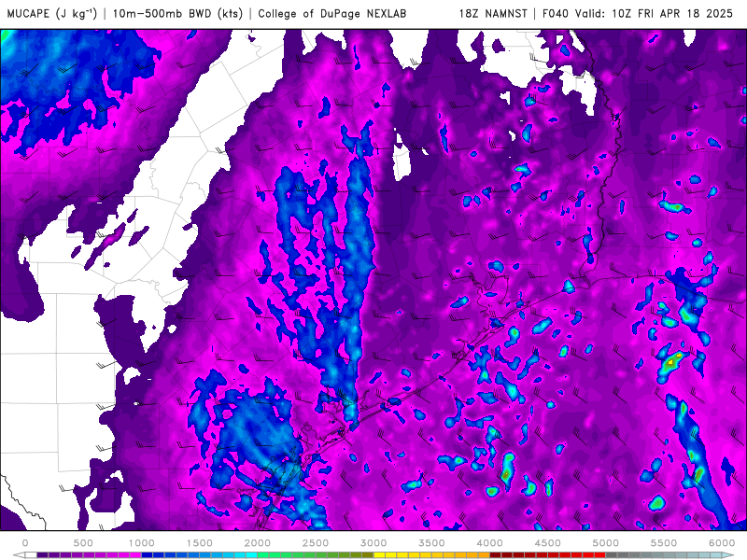Viewport: 747px width, 560px height.
Task: Click the 10m-500mb BWD (kts) label
Action: 177,13
